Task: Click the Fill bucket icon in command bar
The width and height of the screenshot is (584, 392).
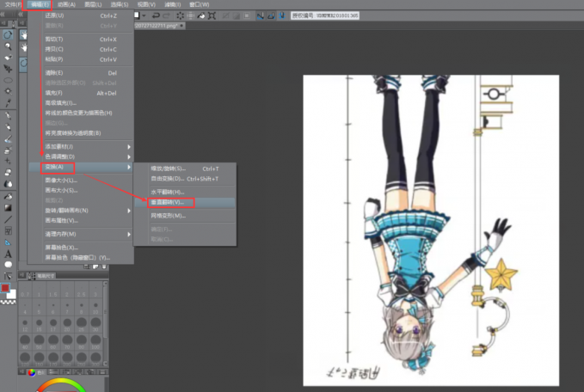Action: [x=201, y=15]
